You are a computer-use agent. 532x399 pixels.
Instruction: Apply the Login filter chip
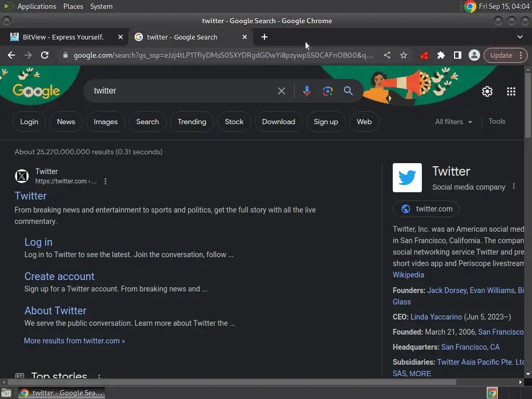29,122
